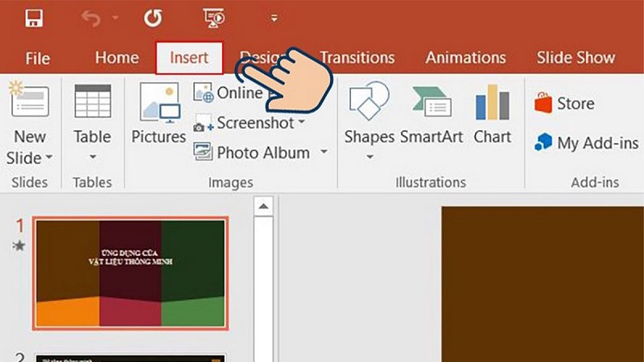Click the Table grid icon

pos(93,101)
